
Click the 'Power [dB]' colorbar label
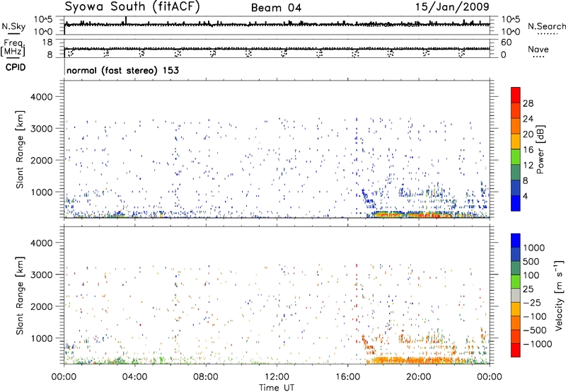(540, 149)
